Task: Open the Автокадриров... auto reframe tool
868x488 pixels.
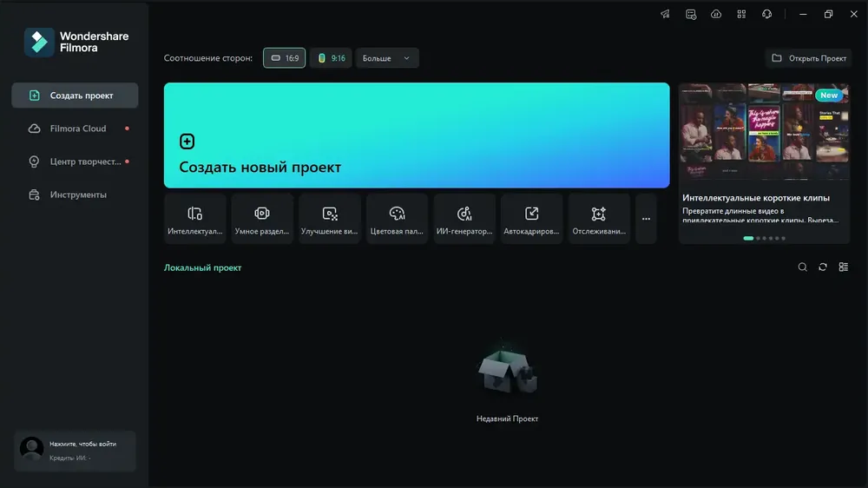Action: pyautogui.click(x=531, y=219)
